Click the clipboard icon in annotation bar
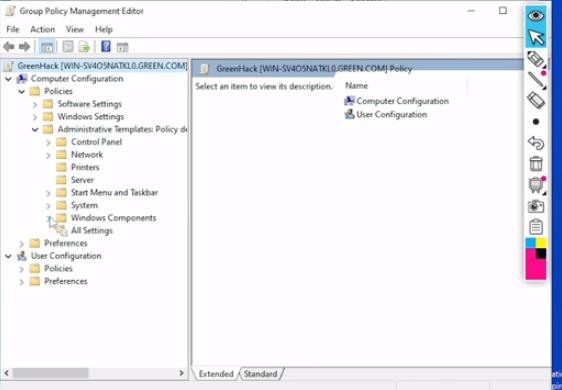 pyautogui.click(x=536, y=227)
